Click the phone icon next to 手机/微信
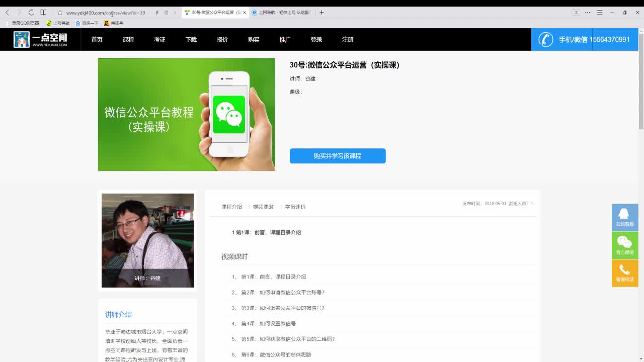 pyautogui.click(x=545, y=39)
